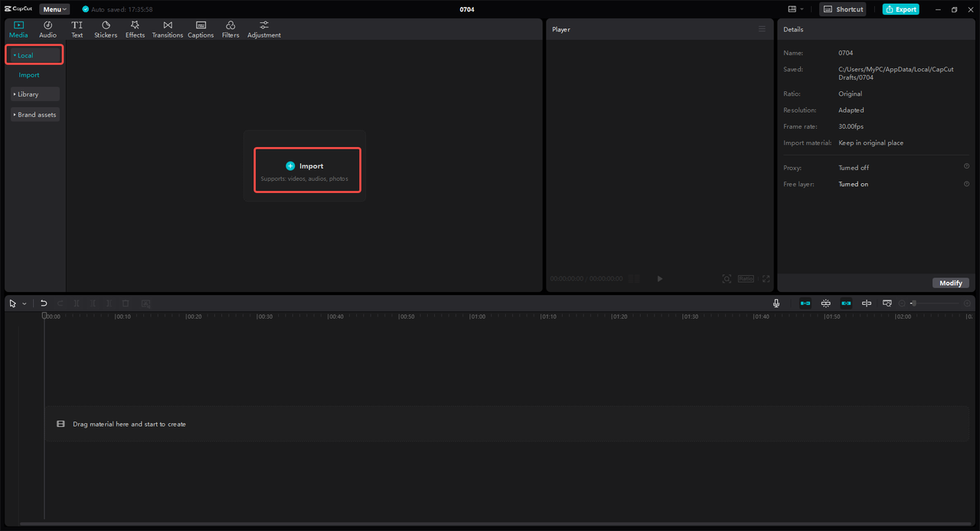Expand the Library section

[34, 94]
